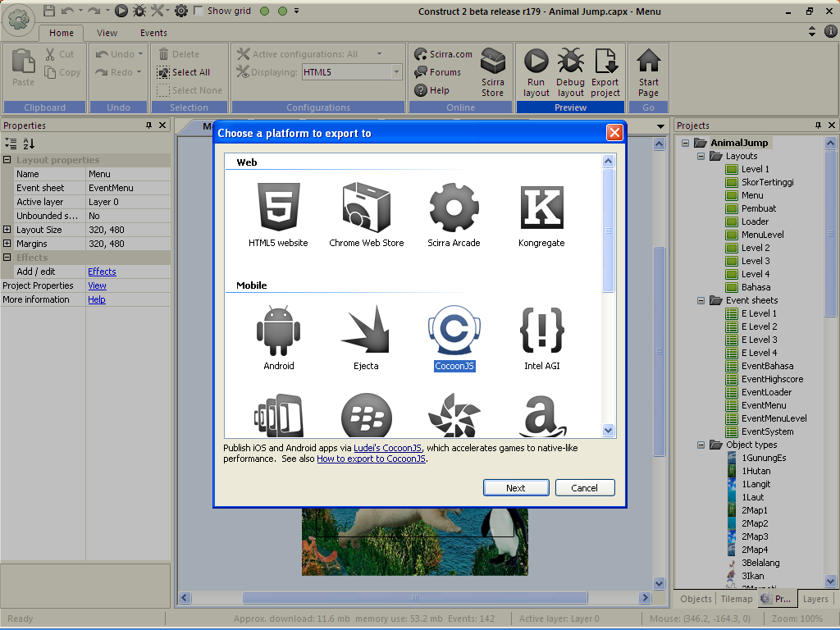
Task: Cancel the export platform dialog
Action: pos(584,487)
